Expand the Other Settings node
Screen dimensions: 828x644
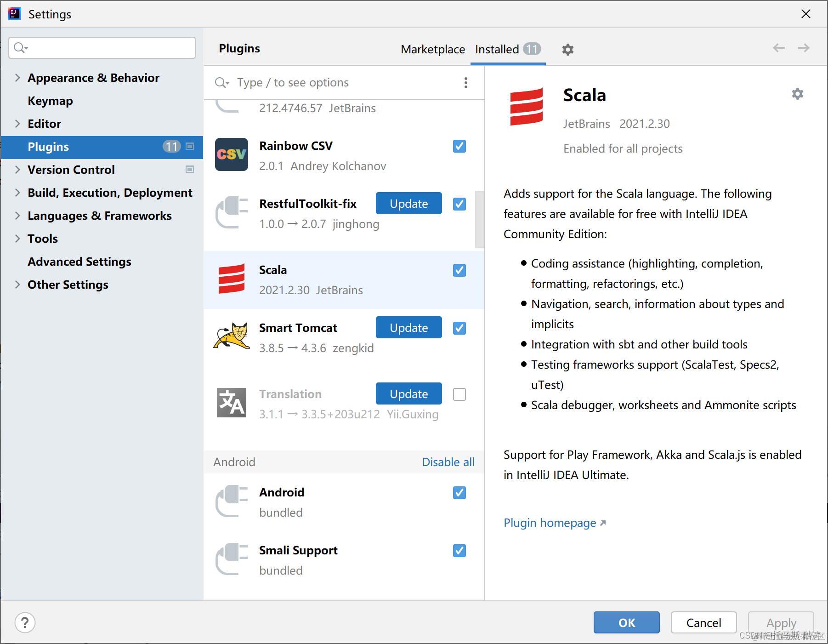coord(17,285)
